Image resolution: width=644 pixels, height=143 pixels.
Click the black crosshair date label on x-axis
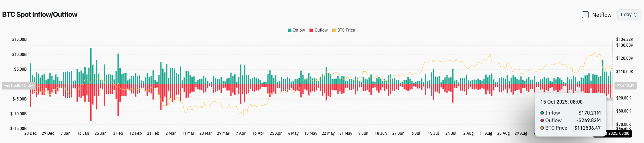[x=618, y=133]
